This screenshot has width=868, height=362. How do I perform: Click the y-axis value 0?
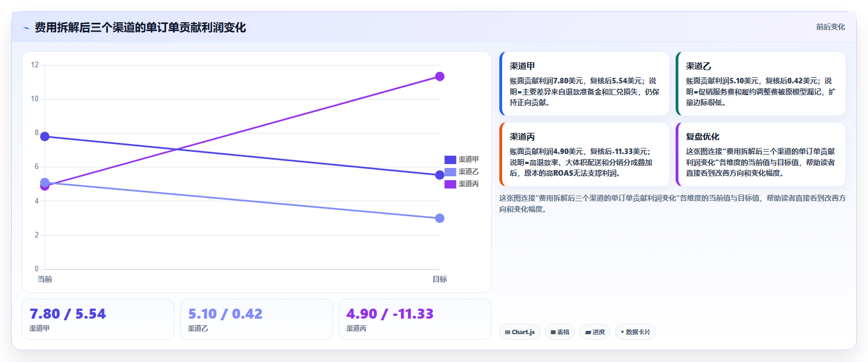coord(37,269)
